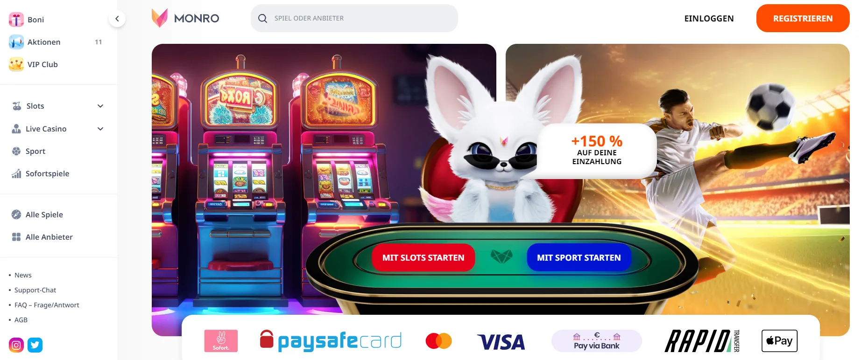Select the Apple Pay payment logo
The image size is (868, 360).
point(779,341)
